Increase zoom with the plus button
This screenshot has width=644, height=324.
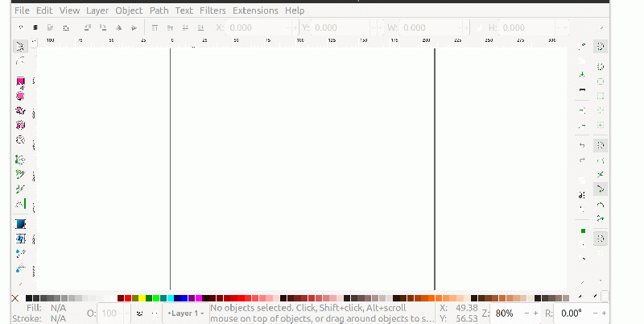click(536, 313)
